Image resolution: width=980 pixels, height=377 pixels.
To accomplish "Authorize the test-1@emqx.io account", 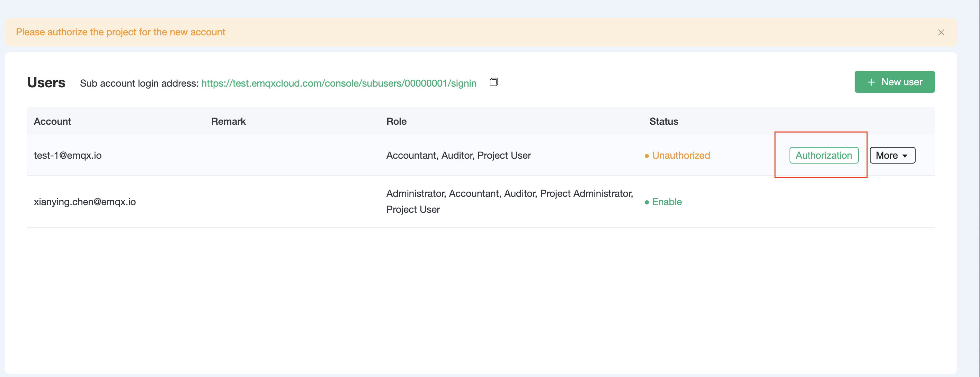I will click(x=823, y=155).
